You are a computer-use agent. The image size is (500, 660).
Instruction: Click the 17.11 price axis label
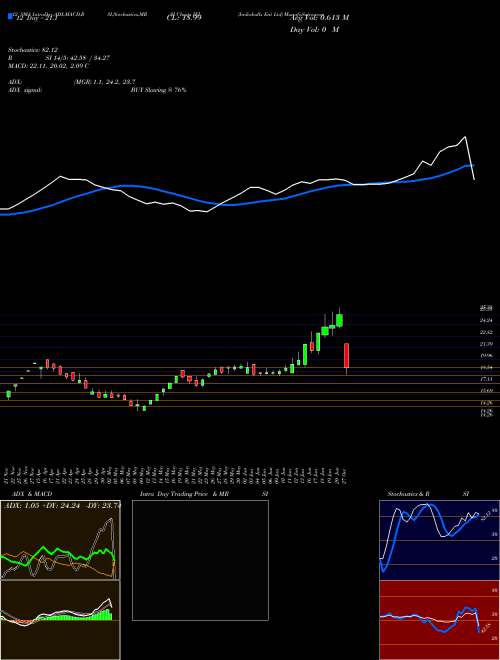(x=486, y=379)
